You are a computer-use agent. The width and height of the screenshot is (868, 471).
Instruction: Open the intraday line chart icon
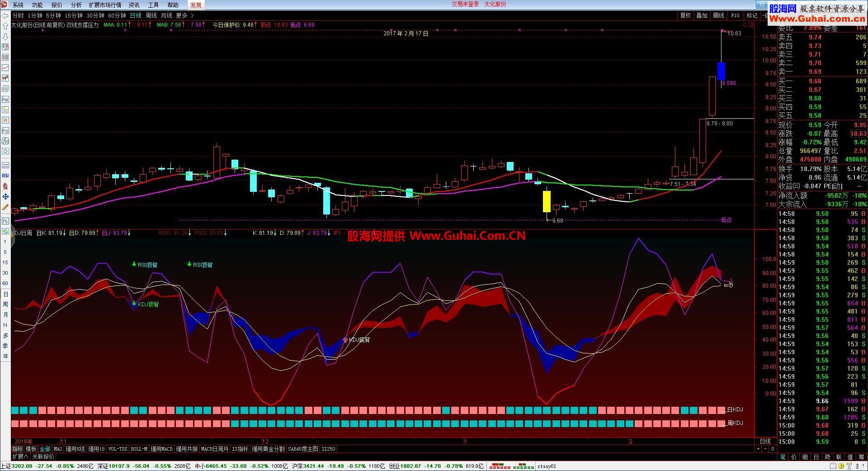click(5, 68)
